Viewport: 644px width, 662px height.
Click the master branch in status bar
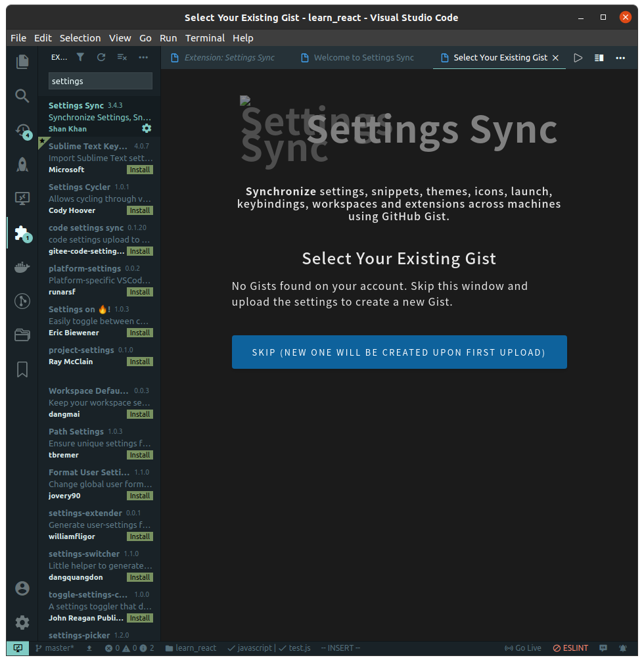(55, 648)
